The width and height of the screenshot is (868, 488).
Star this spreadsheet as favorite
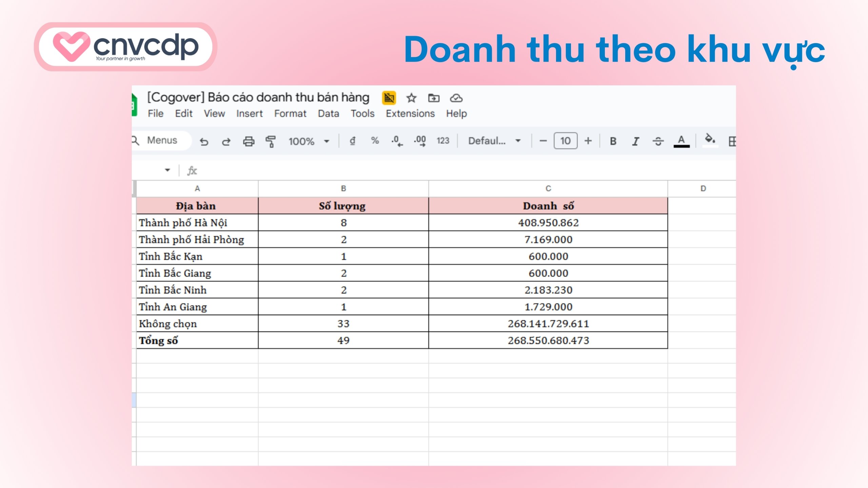point(411,98)
